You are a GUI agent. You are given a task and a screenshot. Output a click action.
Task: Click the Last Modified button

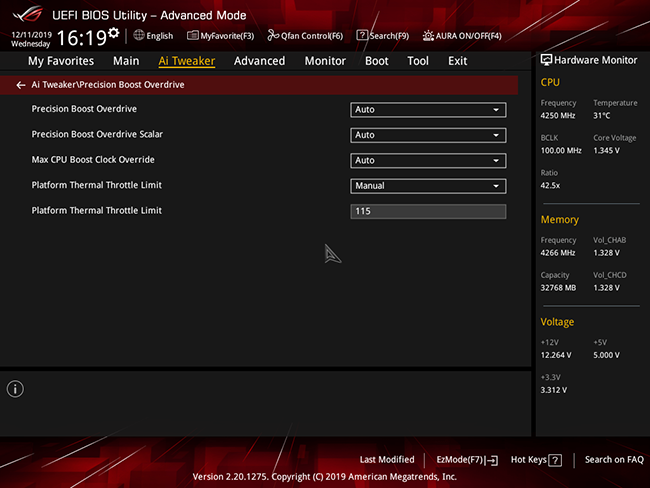tap(387, 459)
